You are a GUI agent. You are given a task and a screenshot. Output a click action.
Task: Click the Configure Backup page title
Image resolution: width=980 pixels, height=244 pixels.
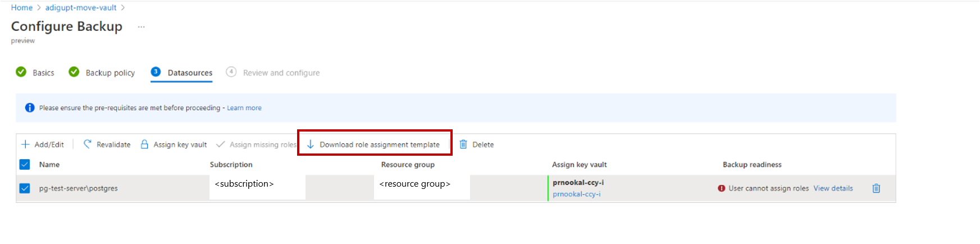(67, 26)
